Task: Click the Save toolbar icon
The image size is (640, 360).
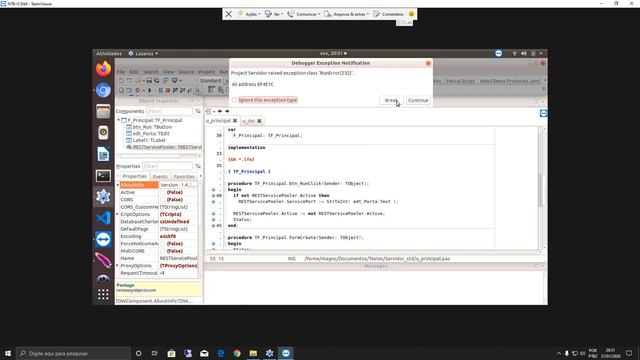Action: [149, 80]
